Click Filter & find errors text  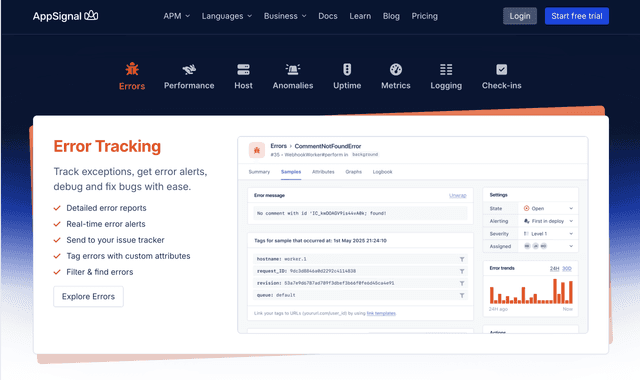100,271
